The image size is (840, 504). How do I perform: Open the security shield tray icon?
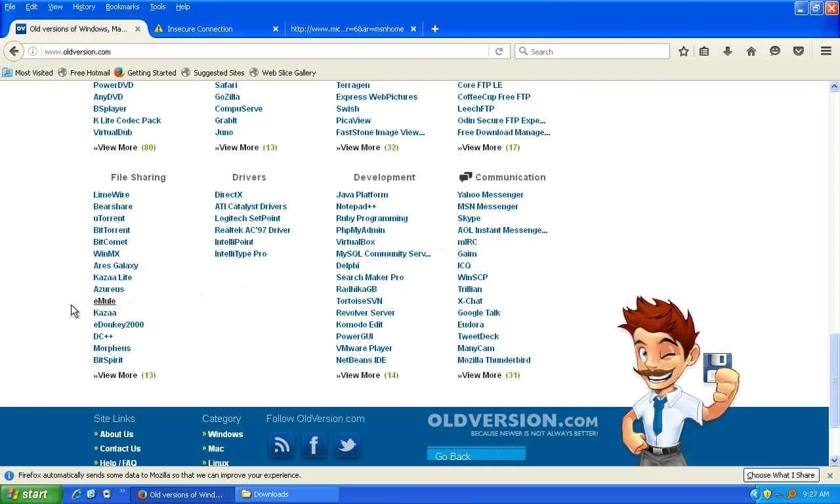pos(767,494)
